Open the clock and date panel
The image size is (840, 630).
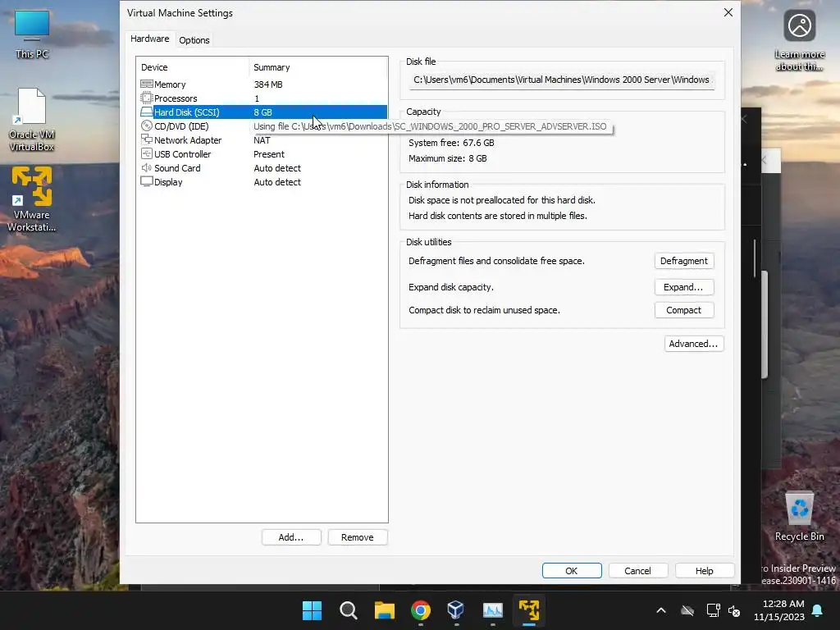click(779, 610)
